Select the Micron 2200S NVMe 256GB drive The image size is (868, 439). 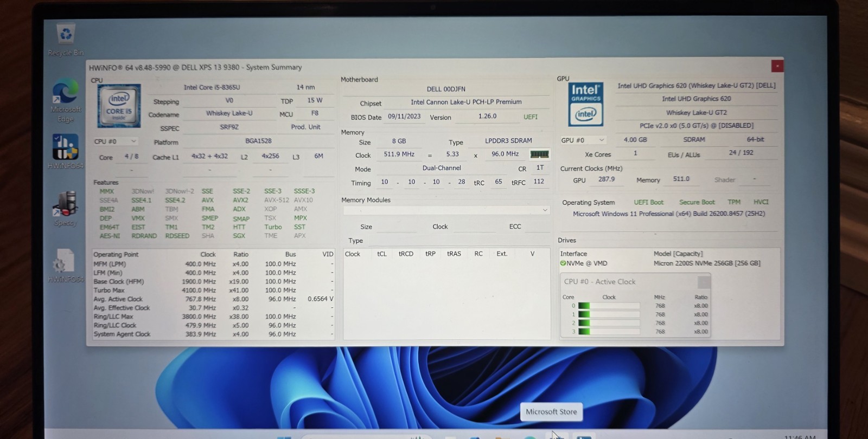tap(706, 263)
